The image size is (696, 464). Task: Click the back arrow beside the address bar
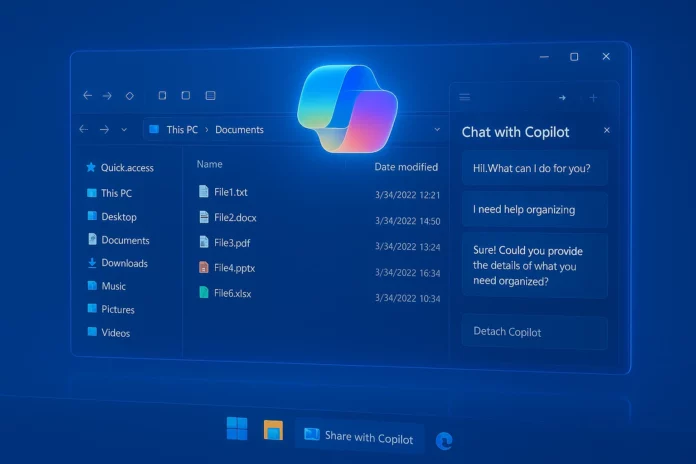click(83, 129)
